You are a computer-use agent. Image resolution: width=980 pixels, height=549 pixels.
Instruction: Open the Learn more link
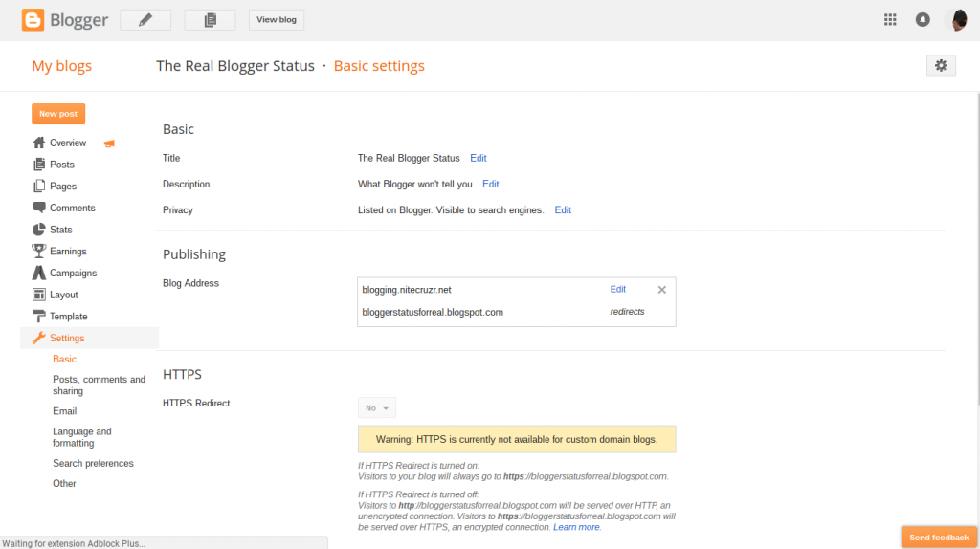point(576,527)
